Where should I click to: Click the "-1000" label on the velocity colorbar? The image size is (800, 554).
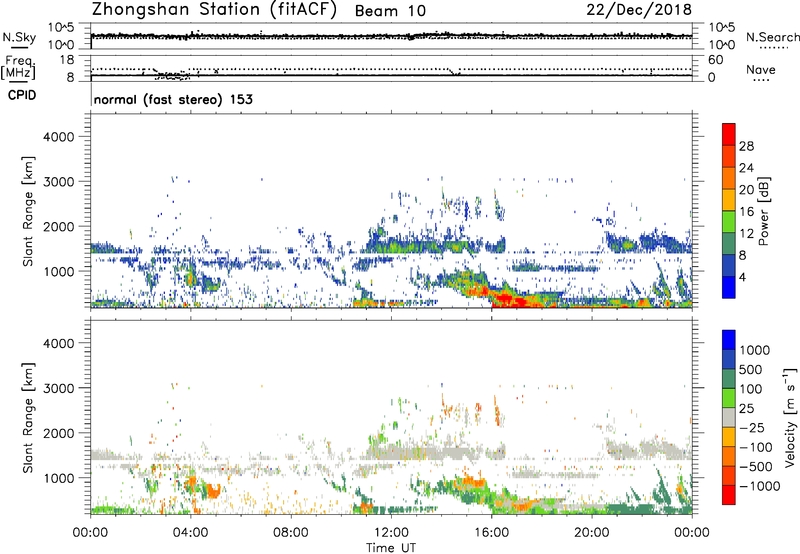click(759, 486)
